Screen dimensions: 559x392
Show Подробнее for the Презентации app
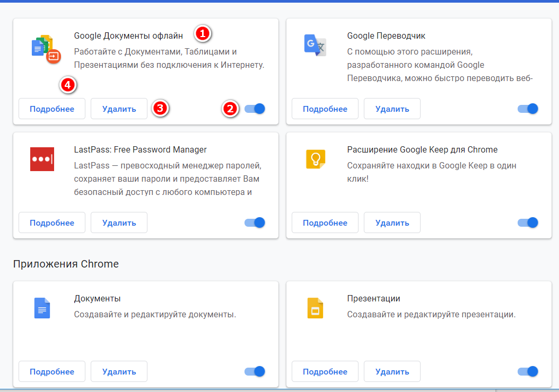click(325, 371)
